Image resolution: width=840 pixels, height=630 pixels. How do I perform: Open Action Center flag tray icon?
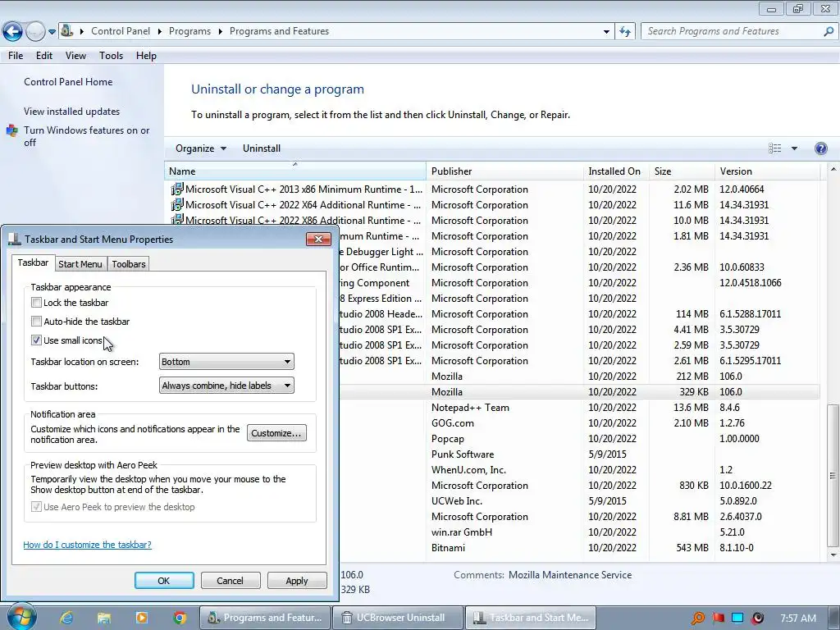point(719,619)
